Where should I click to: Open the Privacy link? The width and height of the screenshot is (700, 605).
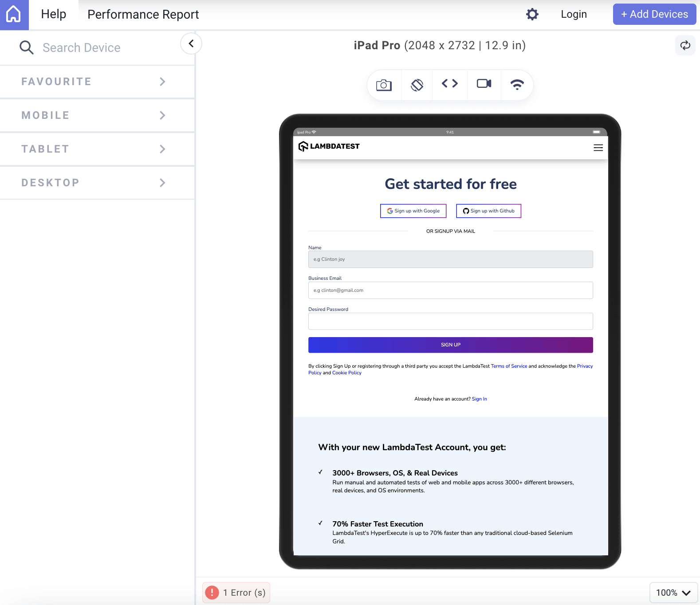[585, 366]
